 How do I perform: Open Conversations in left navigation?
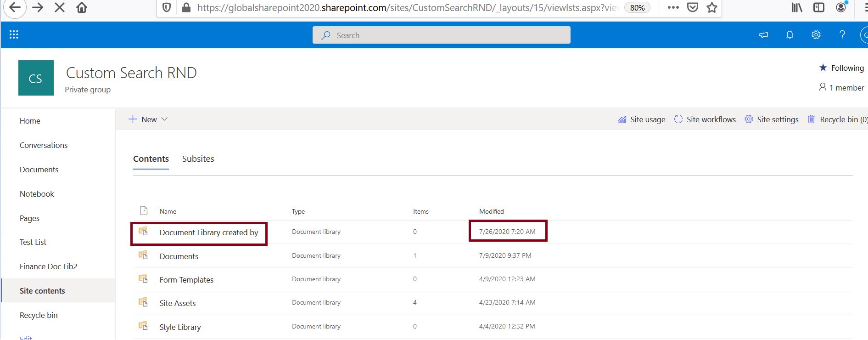pyautogui.click(x=44, y=145)
